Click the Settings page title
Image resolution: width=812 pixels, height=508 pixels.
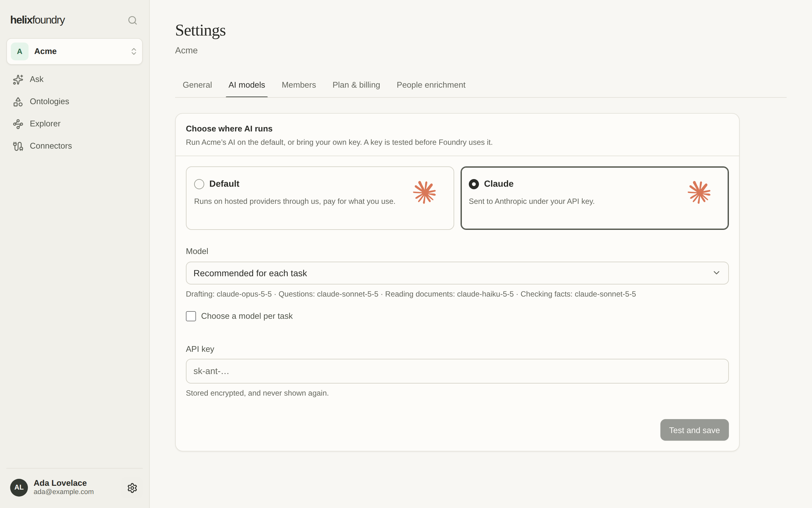tap(200, 30)
